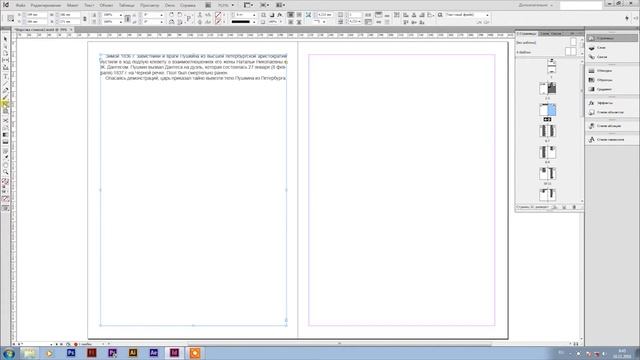Open the Окно menu
The image size is (640, 360).
click(x=170, y=5)
